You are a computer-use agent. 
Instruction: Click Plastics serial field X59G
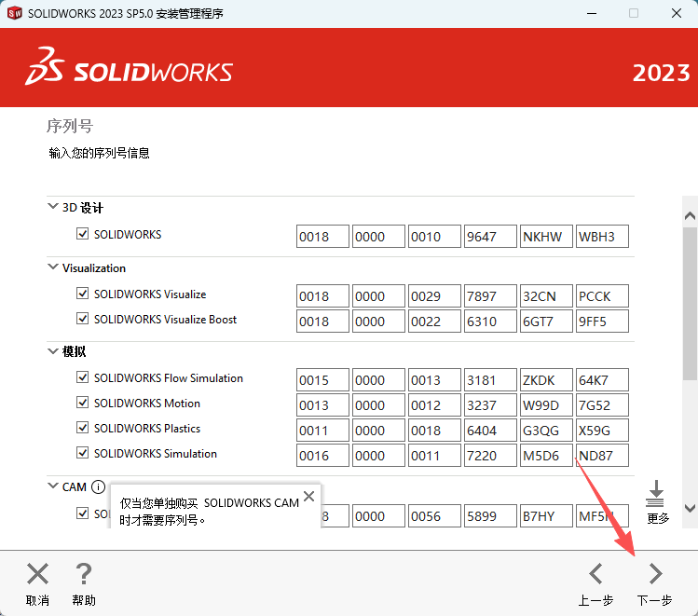coord(602,431)
